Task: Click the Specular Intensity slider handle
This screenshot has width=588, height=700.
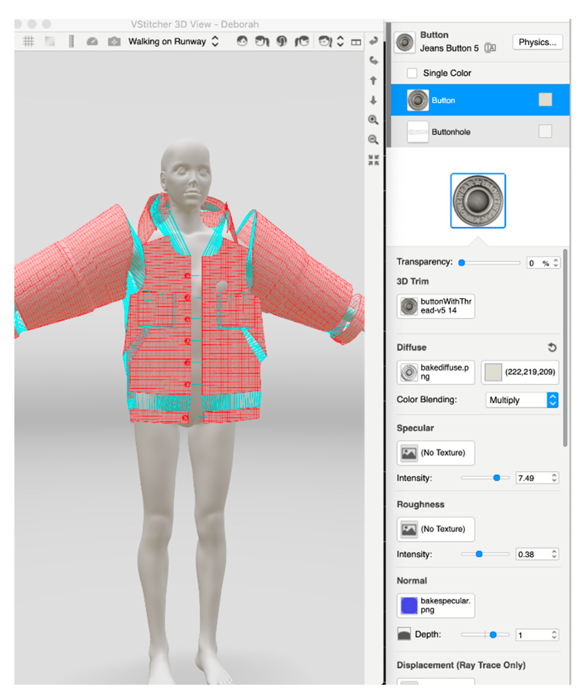Action: [497, 478]
